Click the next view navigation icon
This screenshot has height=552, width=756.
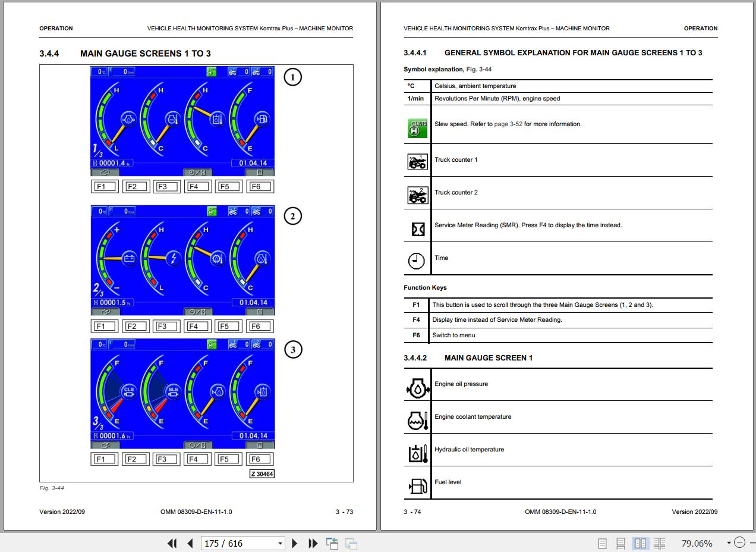[351, 543]
